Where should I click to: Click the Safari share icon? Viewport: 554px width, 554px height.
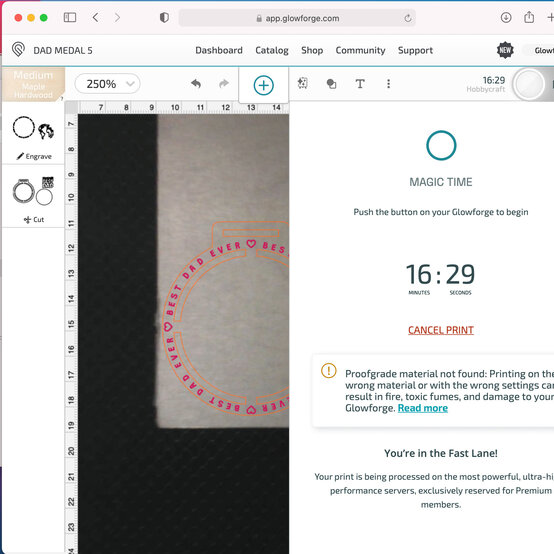click(529, 17)
